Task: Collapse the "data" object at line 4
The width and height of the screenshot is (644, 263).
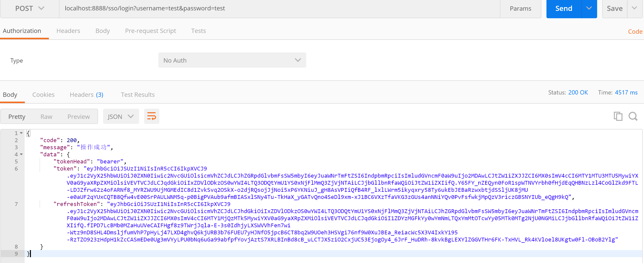Action: 22,154
